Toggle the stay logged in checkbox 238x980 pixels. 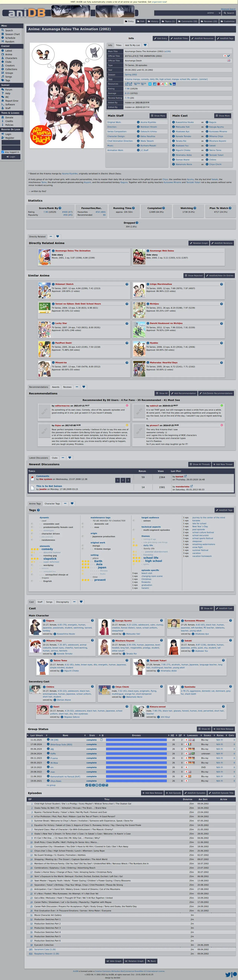(3, 152)
